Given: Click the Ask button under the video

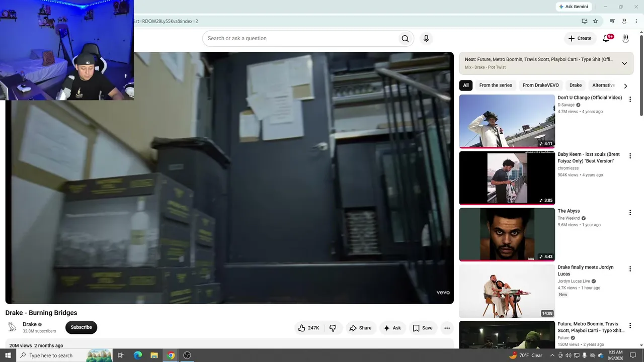Looking at the screenshot, I should click(x=392, y=328).
